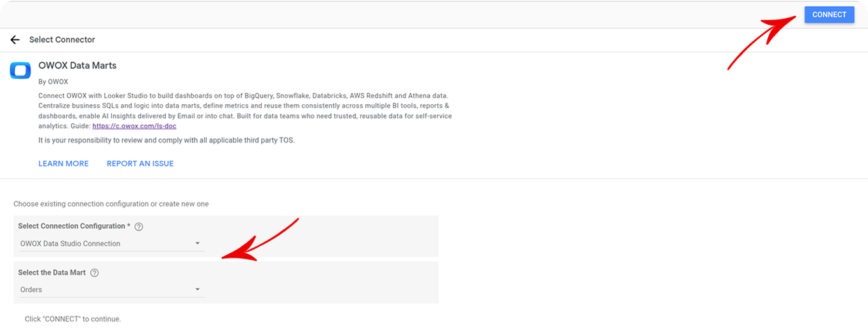Click the Select the Data Mart label
This screenshot has width=868, height=336.
(x=52, y=272)
